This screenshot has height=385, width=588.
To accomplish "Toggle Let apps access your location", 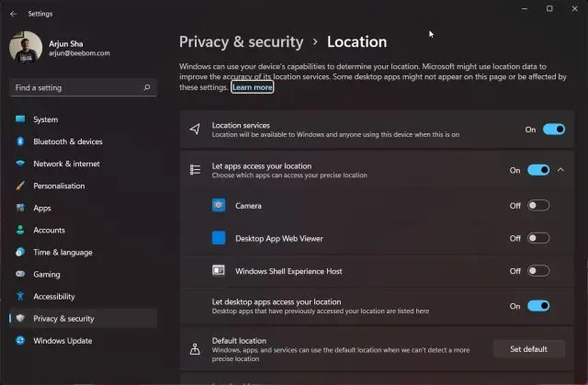I will click(x=538, y=170).
